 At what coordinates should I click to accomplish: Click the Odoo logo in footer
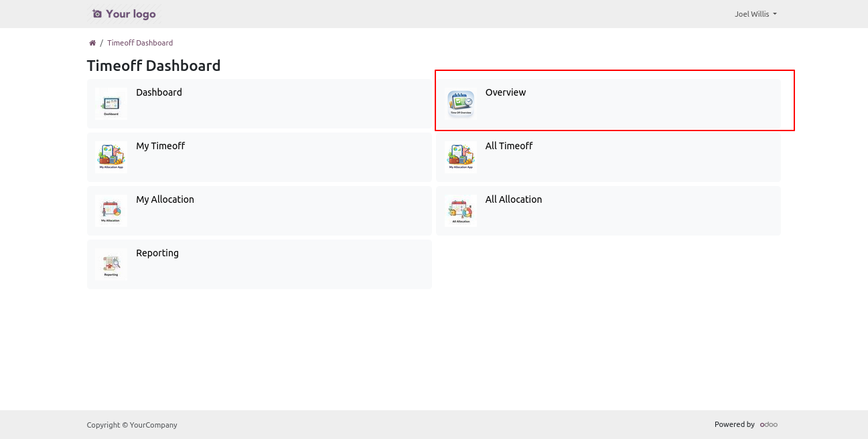(768, 424)
